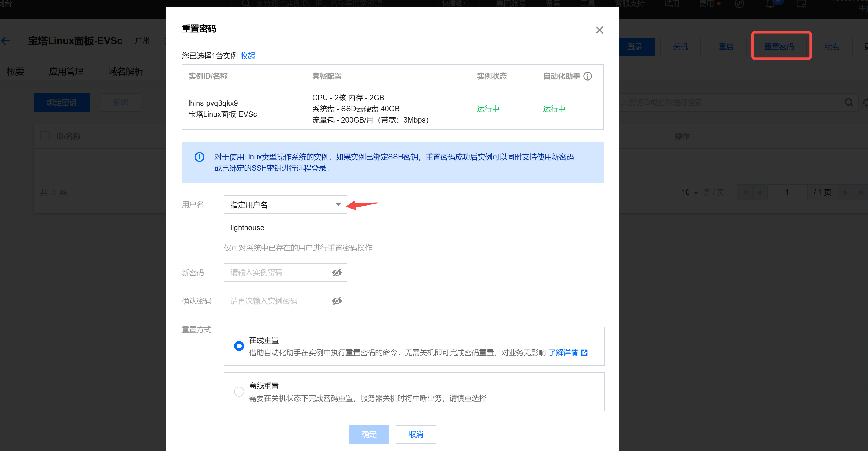868x451 pixels.
Task: Close the reset password dialog
Action: 599,30
